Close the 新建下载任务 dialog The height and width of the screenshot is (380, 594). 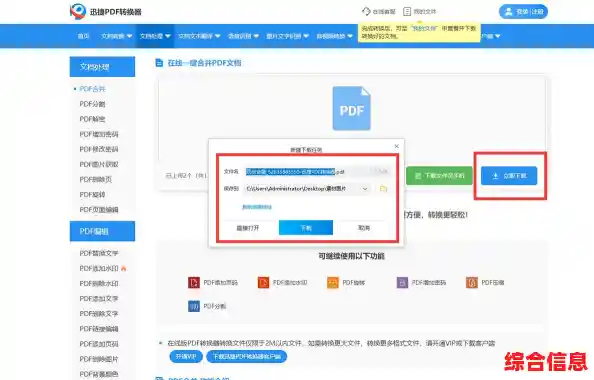coord(396,146)
